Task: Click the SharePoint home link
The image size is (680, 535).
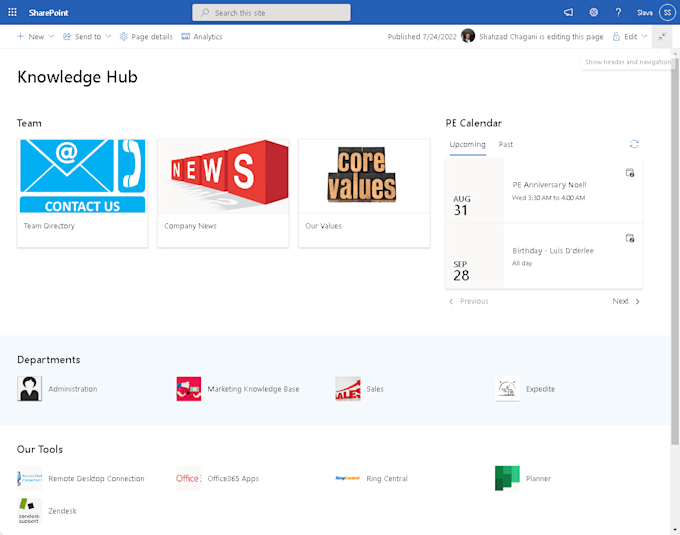Action: click(x=48, y=13)
